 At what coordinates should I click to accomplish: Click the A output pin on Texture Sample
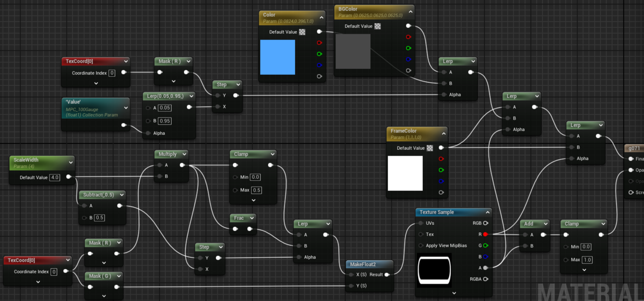485,268
